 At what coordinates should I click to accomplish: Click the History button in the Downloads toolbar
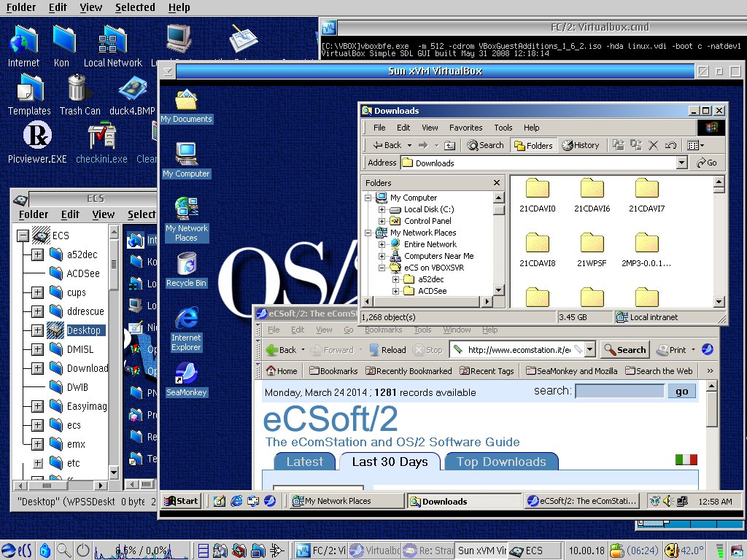(580, 145)
